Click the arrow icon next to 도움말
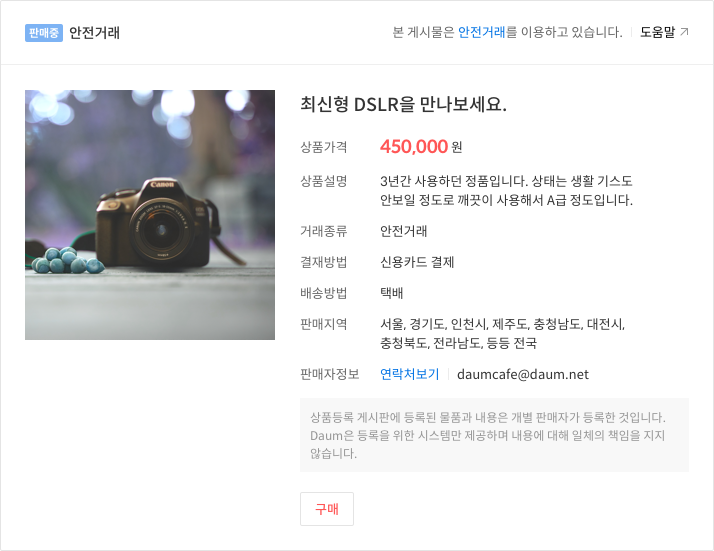Viewport: 714px width, 551px height. [x=684, y=32]
